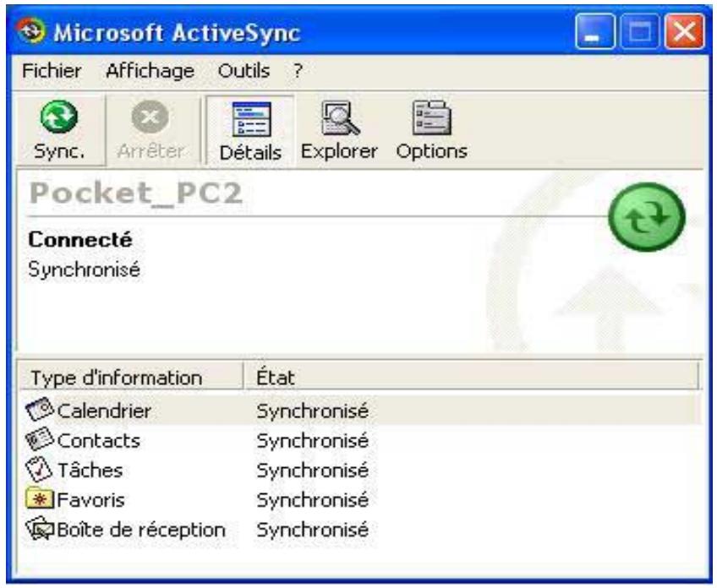Click Synchronisé status in Contacts row
The image size is (717, 588).
click(313, 441)
